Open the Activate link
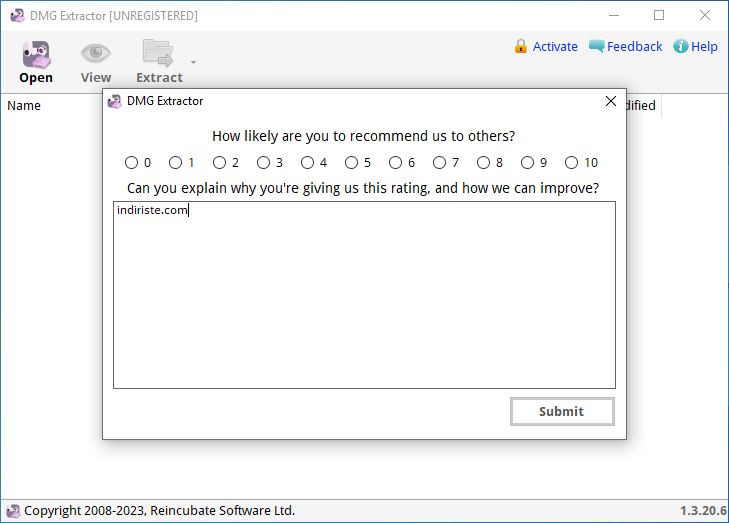Image resolution: width=729 pixels, height=523 pixels. tap(555, 46)
